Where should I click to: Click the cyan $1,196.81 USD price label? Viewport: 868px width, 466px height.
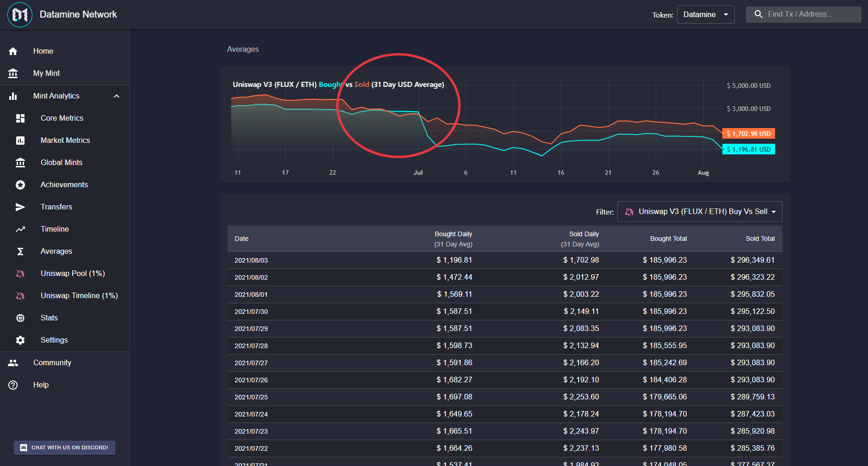pyautogui.click(x=748, y=149)
